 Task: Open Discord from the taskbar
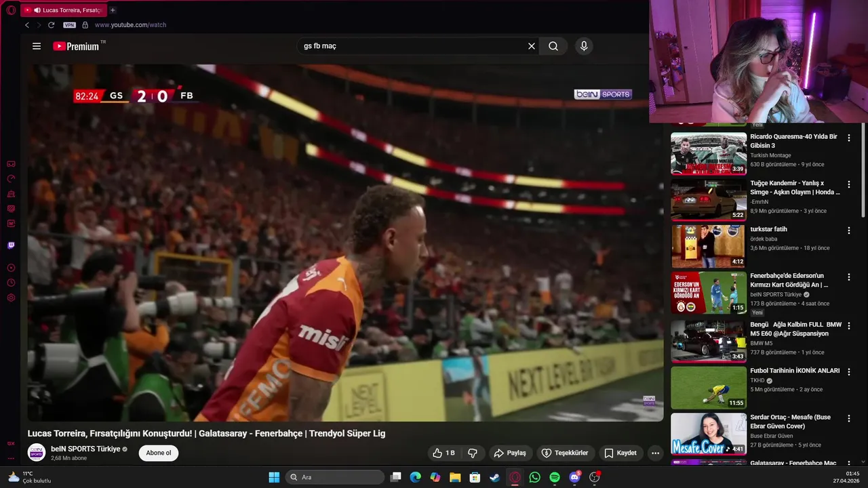point(575,477)
